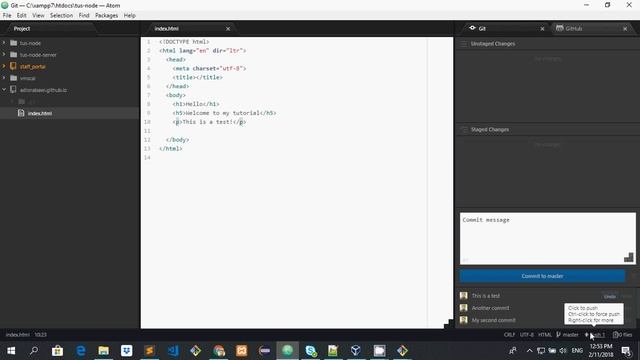Screen dimensions: 640x360
Task: Close the index.html editor tab
Action: [x=228, y=29]
